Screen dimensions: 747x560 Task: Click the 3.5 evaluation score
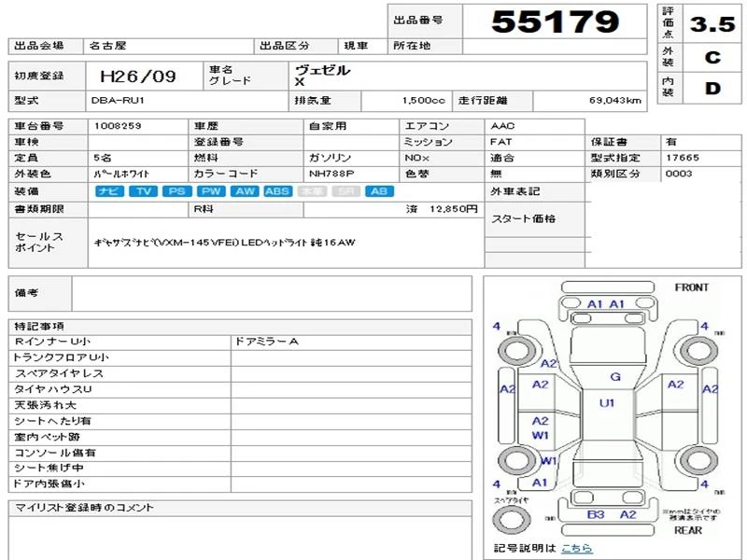click(712, 25)
